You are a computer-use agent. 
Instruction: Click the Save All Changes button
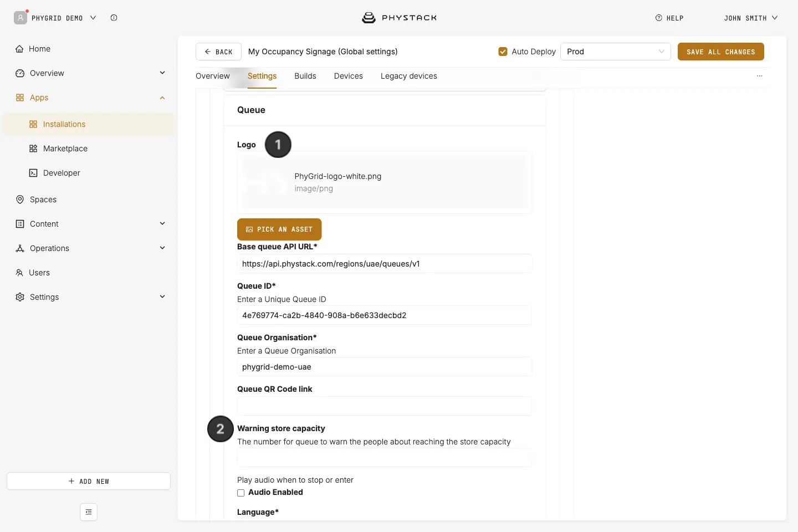click(721, 52)
